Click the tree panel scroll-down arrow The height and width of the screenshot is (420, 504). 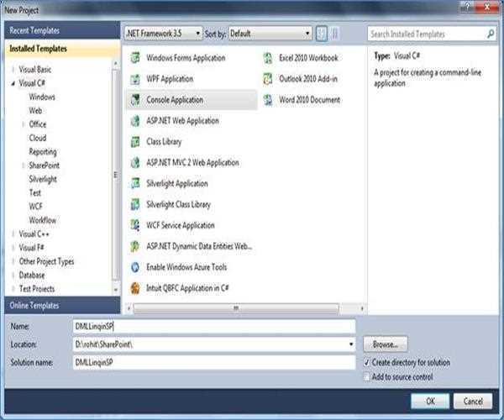[116, 290]
